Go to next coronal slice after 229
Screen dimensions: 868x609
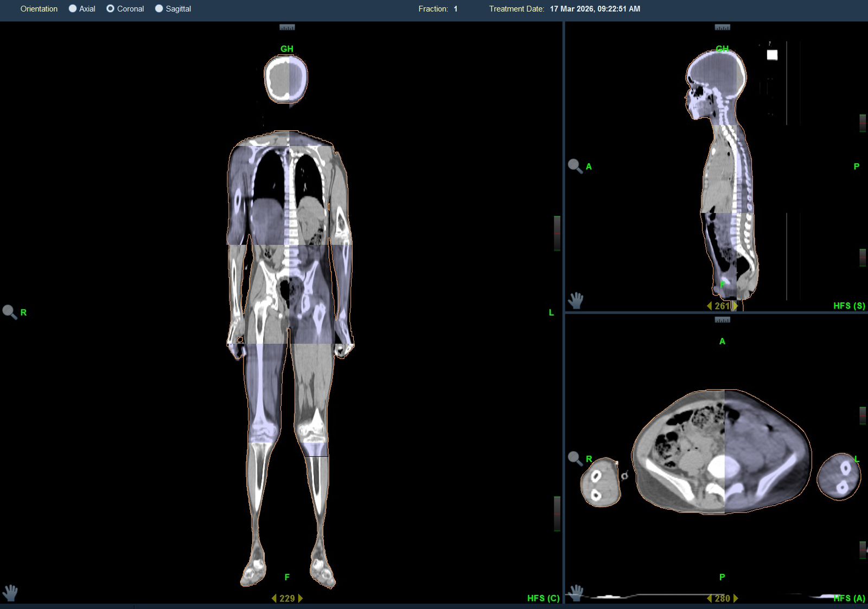point(301,598)
